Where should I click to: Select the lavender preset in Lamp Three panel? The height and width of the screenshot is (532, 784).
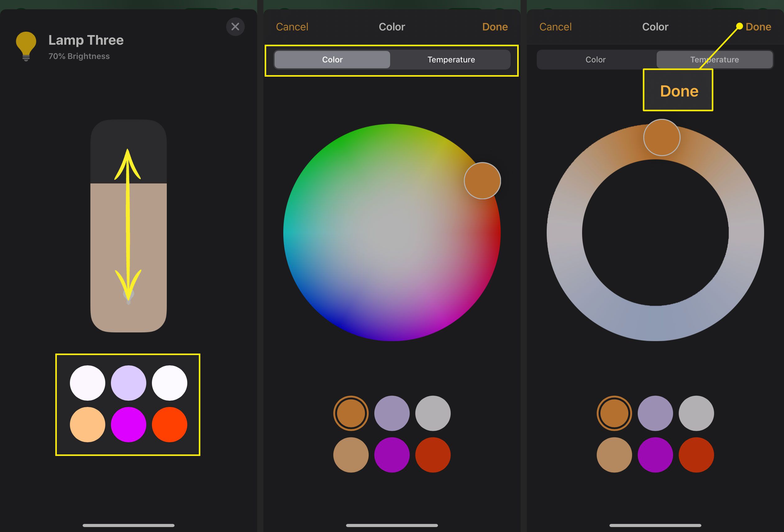[x=129, y=383]
